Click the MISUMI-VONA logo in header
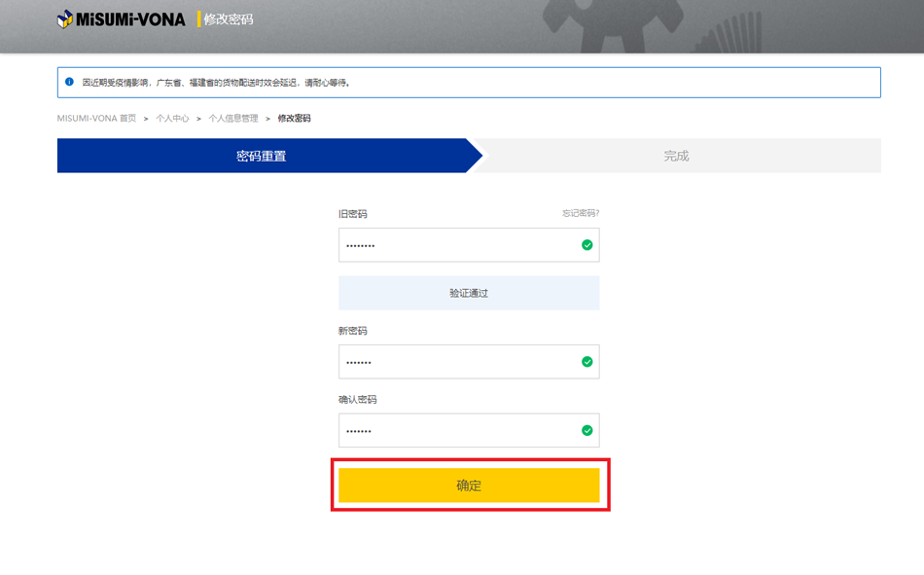This screenshot has width=924, height=575. (x=121, y=18)
